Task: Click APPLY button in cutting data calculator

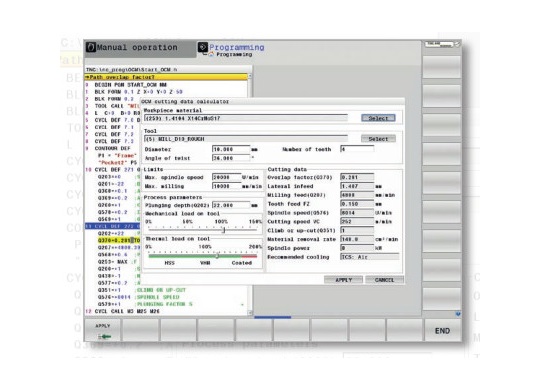Action: pos(344,280)
